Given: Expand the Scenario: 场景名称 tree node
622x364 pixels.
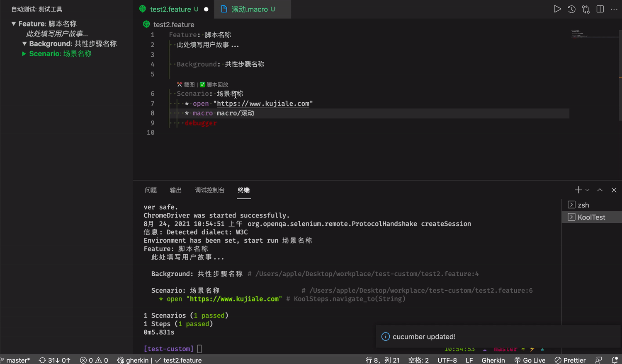Looking at the screenshot, I should 24,54.
